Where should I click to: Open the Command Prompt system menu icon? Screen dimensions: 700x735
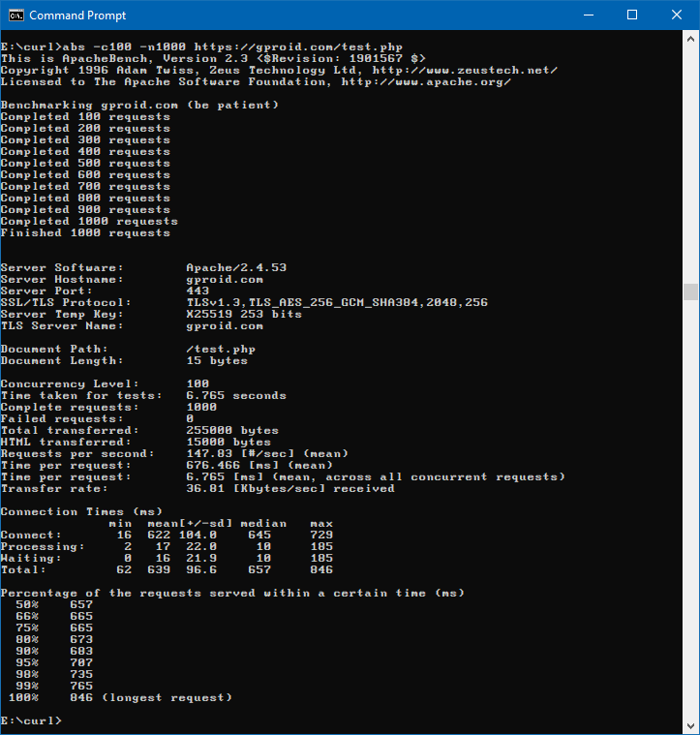(x=15, y=15)
